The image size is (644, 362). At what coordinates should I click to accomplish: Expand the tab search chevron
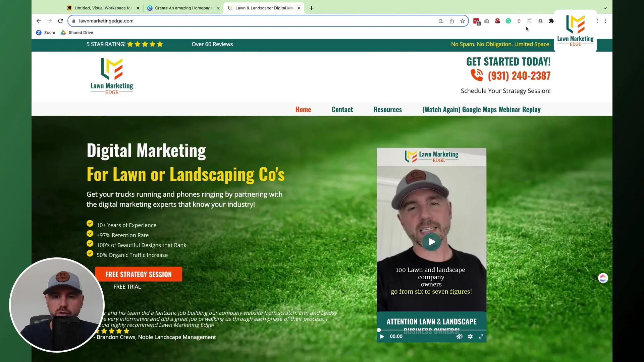pyautogui.click(x=605, y=8)
